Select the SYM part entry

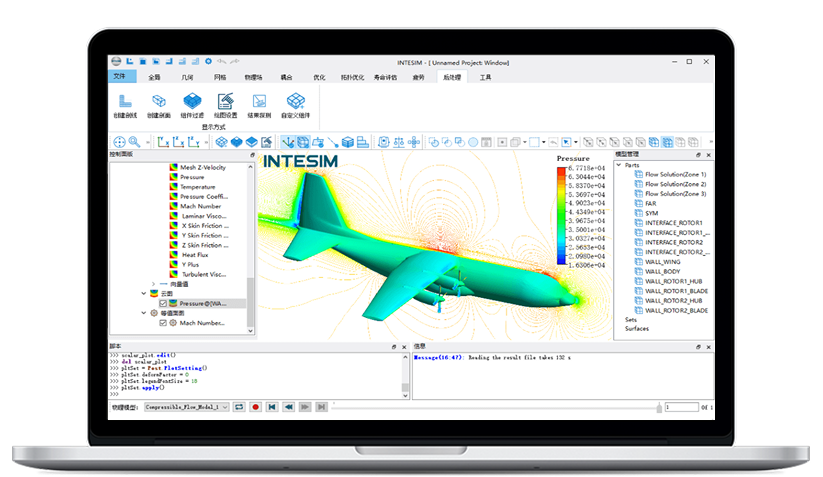(651, 213)
